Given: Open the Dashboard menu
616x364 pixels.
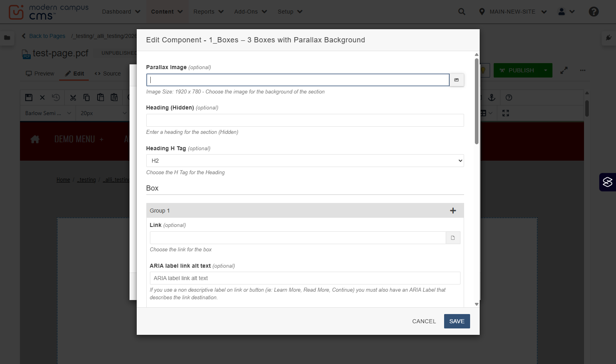Looking at the screenshot, I should [x=121, y=12].
